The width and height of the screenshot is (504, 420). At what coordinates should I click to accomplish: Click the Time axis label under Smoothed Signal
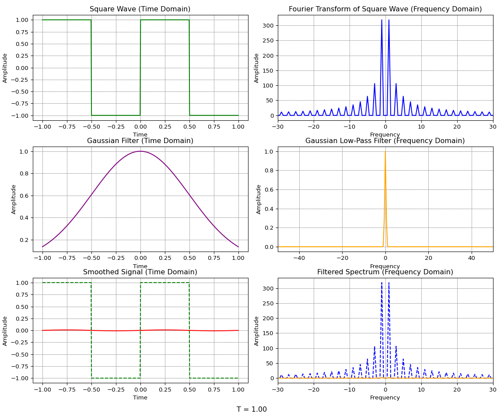pyautogui.click(x=140, y=398)
